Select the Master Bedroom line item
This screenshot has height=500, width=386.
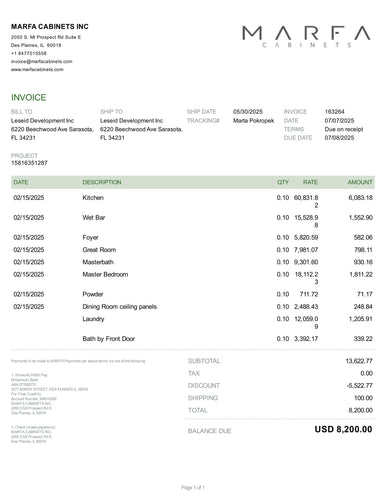click(x=193, y=277)
